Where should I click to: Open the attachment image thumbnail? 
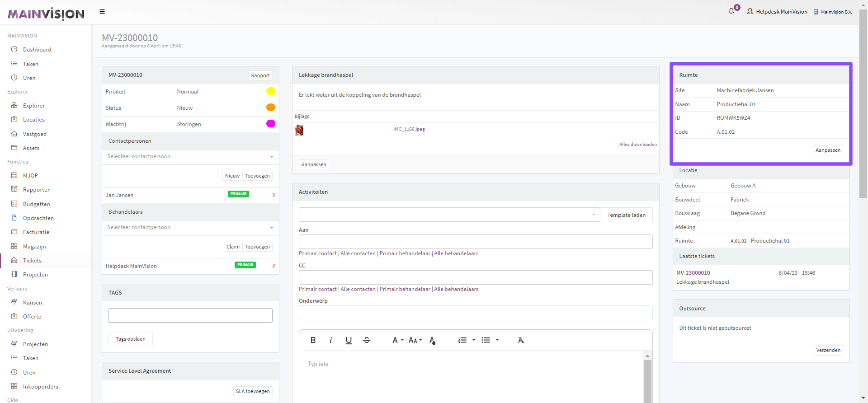click(x=299, y=130)
